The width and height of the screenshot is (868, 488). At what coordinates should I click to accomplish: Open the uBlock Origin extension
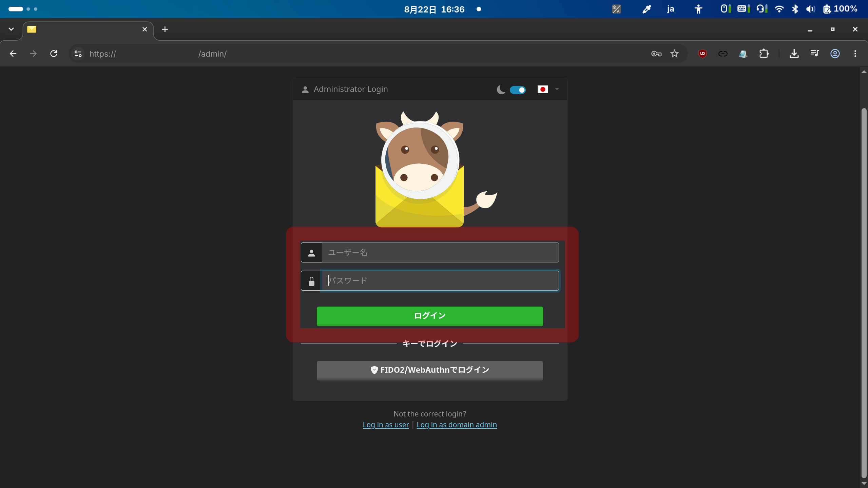tap(702, 54)
